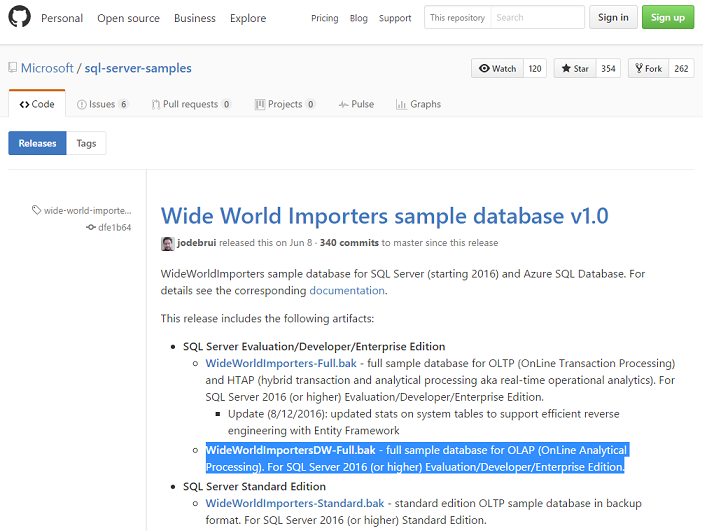Click the tag icon beside wide-world-importe...
The width and height of the screenshot is (703, 531).
click(36, 210)
